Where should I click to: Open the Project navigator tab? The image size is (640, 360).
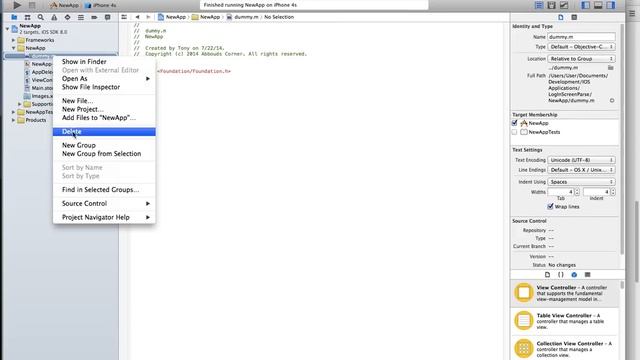point(14,17)
